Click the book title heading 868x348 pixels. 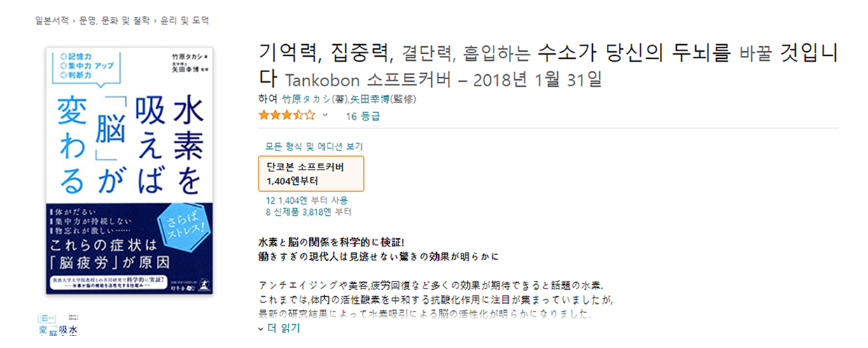pos(549,64)
